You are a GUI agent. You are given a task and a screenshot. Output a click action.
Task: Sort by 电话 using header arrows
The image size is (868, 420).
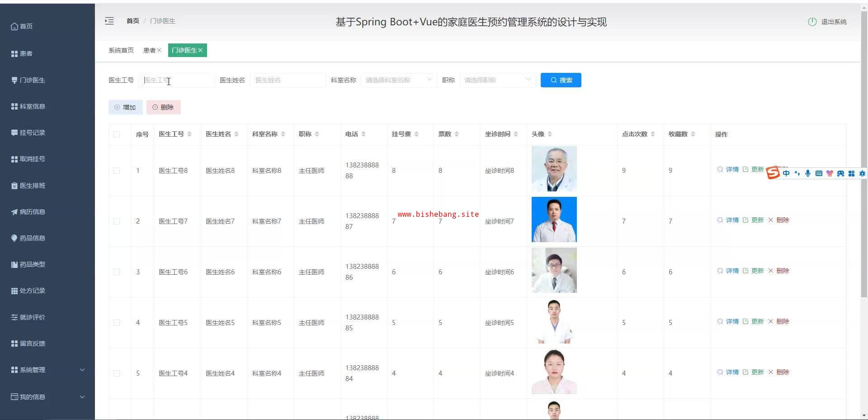tap(363, 134)
